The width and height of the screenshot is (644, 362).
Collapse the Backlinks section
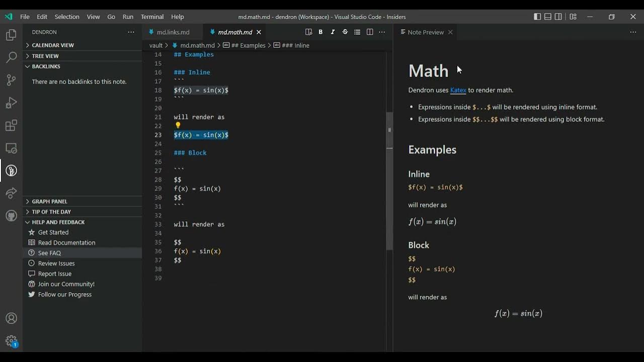tap(83, 66)
